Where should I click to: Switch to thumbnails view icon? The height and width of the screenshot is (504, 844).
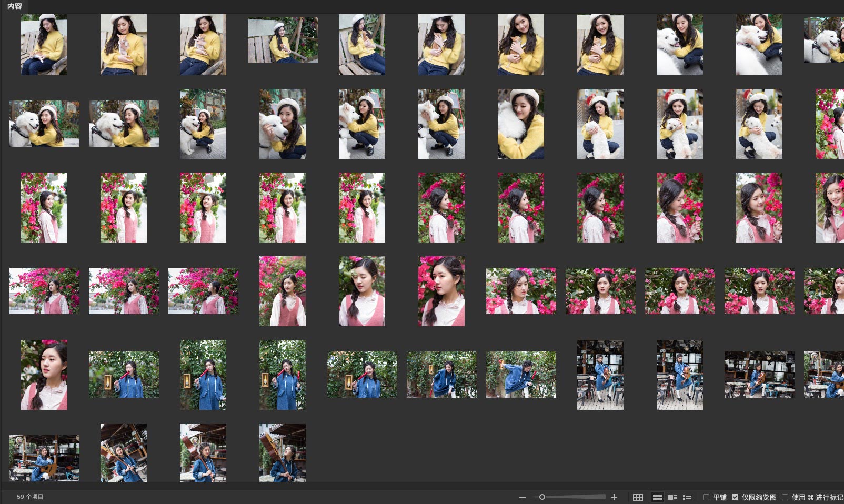(657, 497)
